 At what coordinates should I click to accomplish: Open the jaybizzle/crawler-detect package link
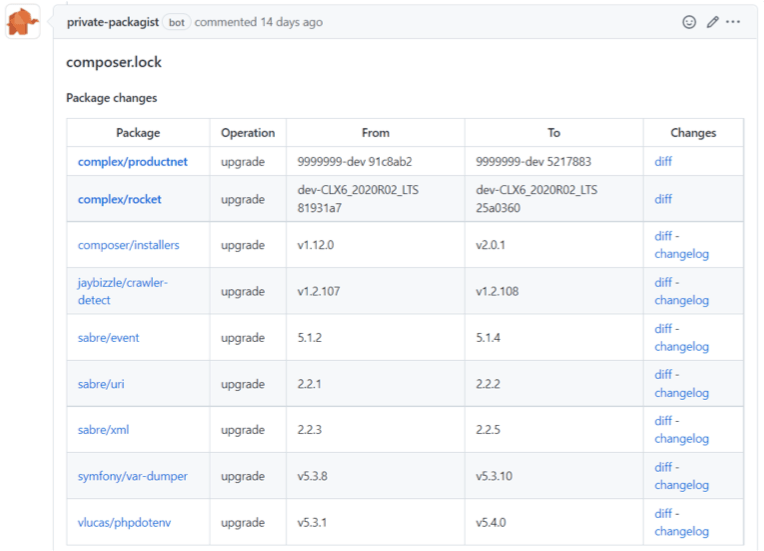[122, 291]
